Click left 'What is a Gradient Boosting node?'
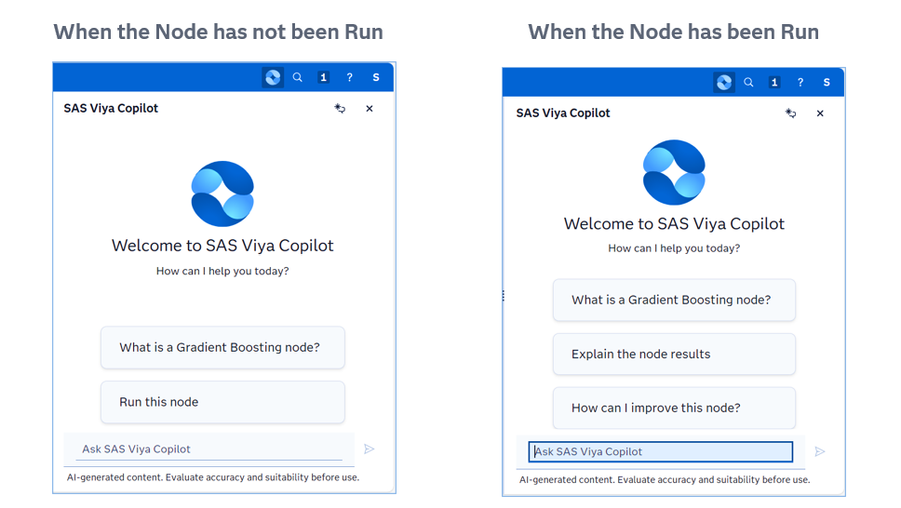 pos(223,347)
